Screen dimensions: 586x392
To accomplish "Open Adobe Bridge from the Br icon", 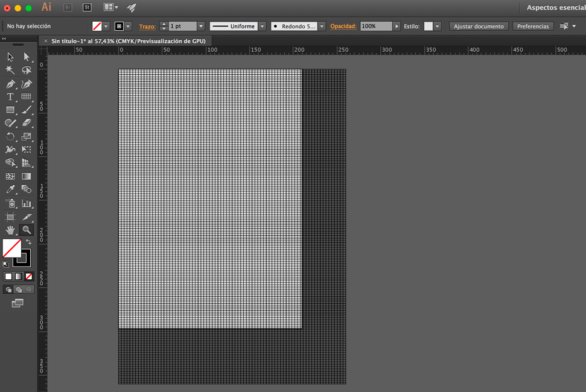I will [x=68, y=7].
